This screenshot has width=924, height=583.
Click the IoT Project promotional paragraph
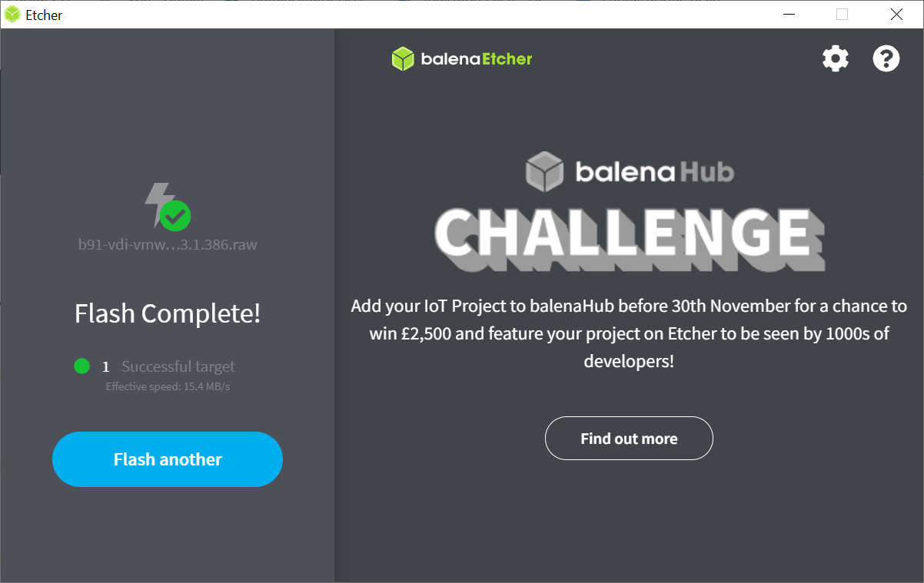629,333
